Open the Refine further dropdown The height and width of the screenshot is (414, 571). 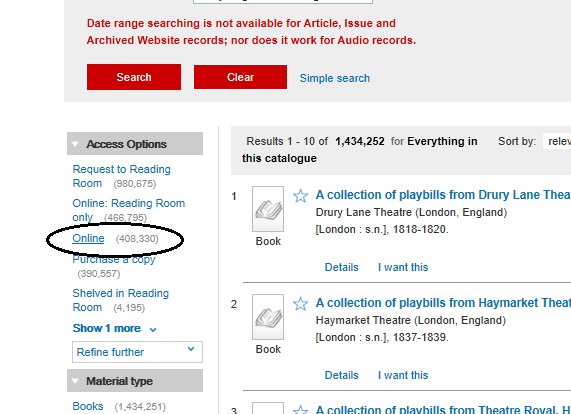(x=137, y=352)
